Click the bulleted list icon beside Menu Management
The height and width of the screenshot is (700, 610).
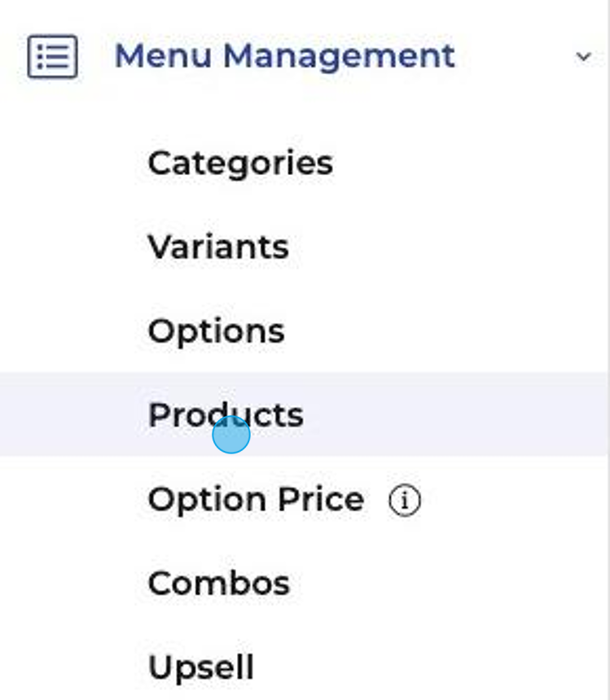[53, 56]
